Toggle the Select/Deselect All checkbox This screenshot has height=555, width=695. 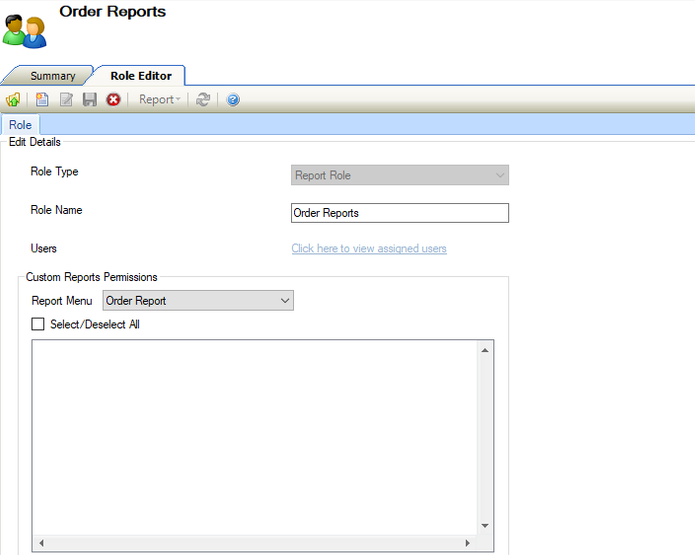click(x=38, y=324)
